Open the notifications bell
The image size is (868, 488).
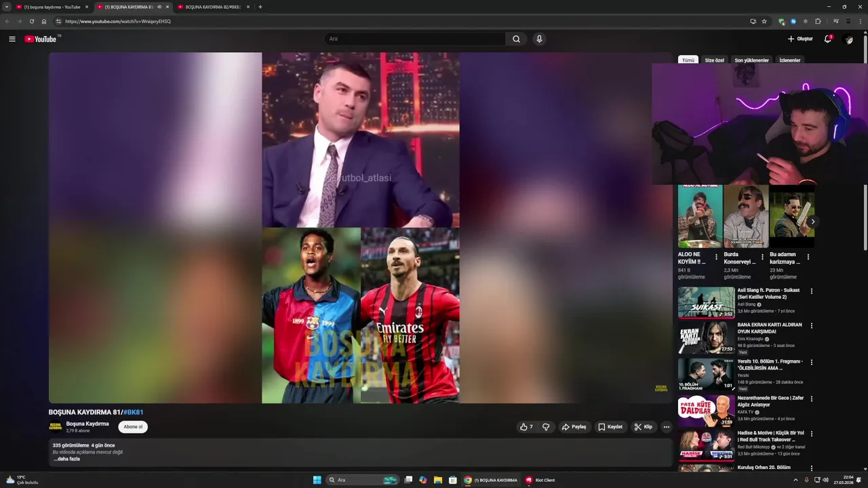[x=827, y=39]
